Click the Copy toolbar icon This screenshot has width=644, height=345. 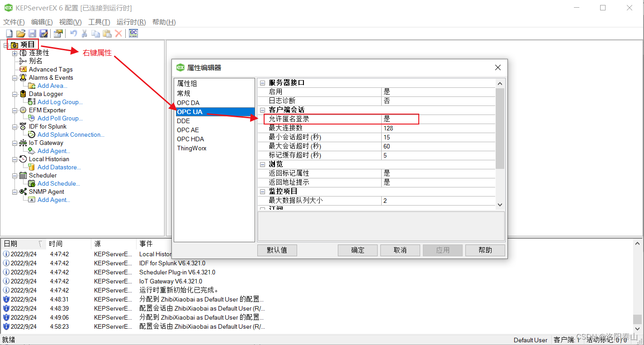pyautogui.click(x=95, y=33)
